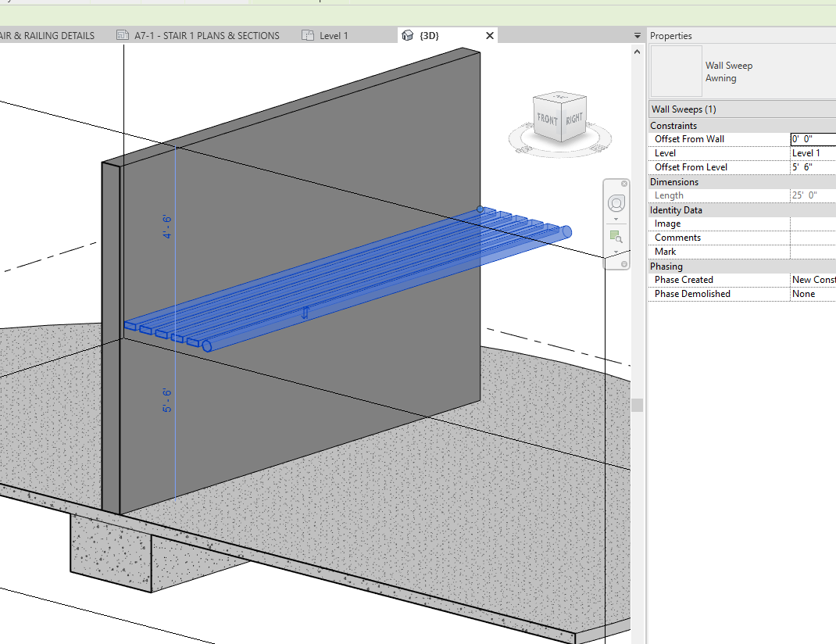Open the navigation wheel dropdown arrow
836x644 pixels.
click(616, 219)
